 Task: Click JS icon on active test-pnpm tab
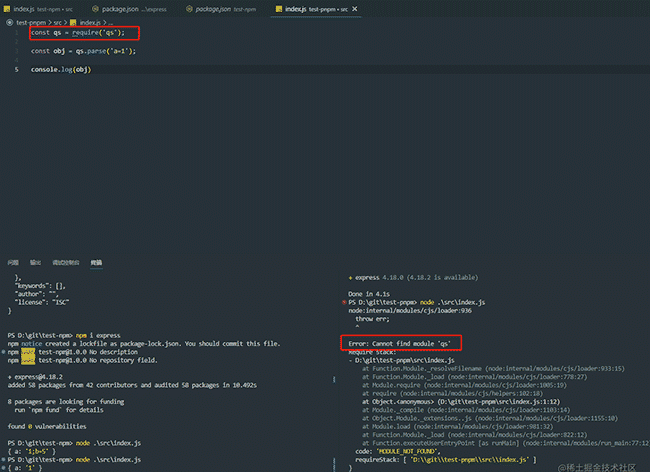point(279,9)
